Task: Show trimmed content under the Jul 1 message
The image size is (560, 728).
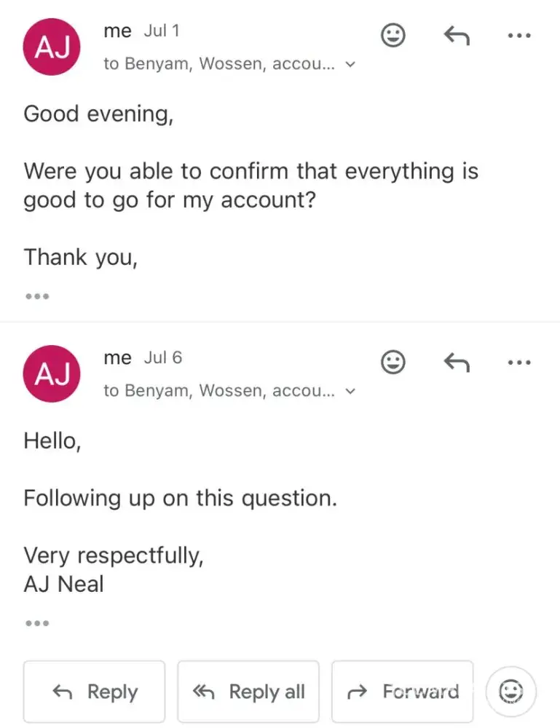Action: pos(37,296)
